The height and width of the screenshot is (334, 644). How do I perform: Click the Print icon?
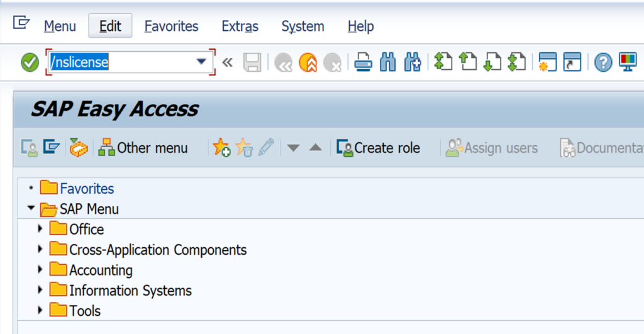click(x=363, y=62)
